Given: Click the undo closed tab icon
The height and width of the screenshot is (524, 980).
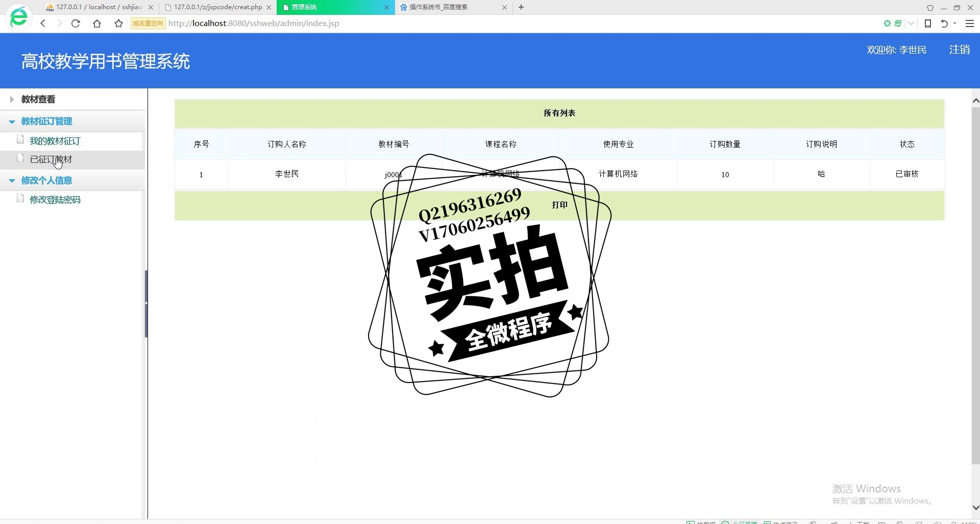Looking at the screenshot, I should (x=944, y=23).
